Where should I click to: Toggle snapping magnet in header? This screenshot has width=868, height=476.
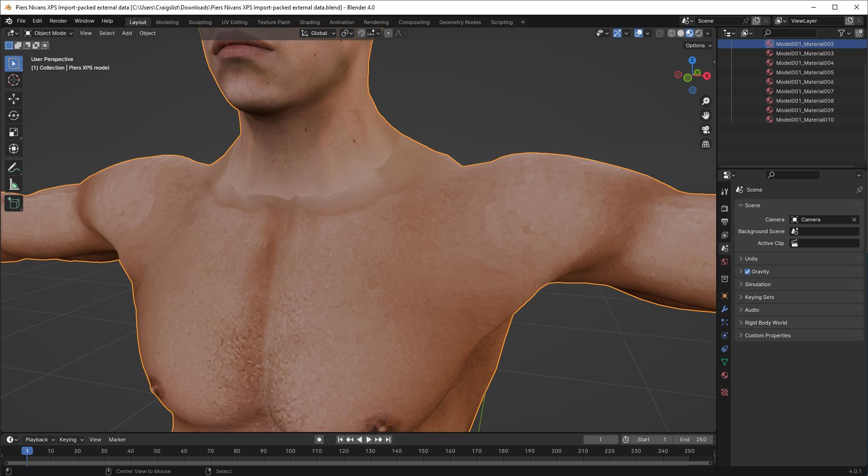[x=361, y=33]
